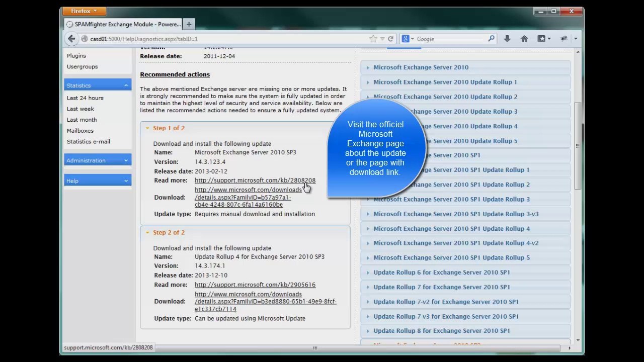
Task: Click the scrollbar's down arrow
Action: [578, 340]
